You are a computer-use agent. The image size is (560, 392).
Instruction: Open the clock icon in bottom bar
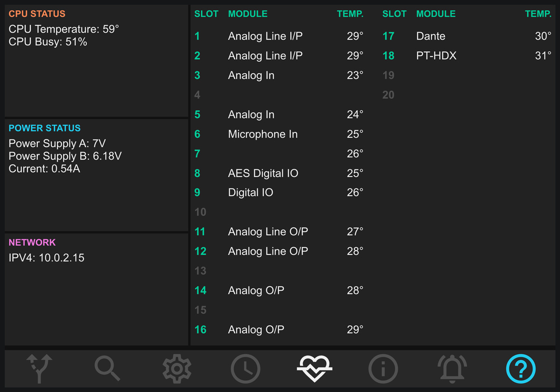(245, 369)
